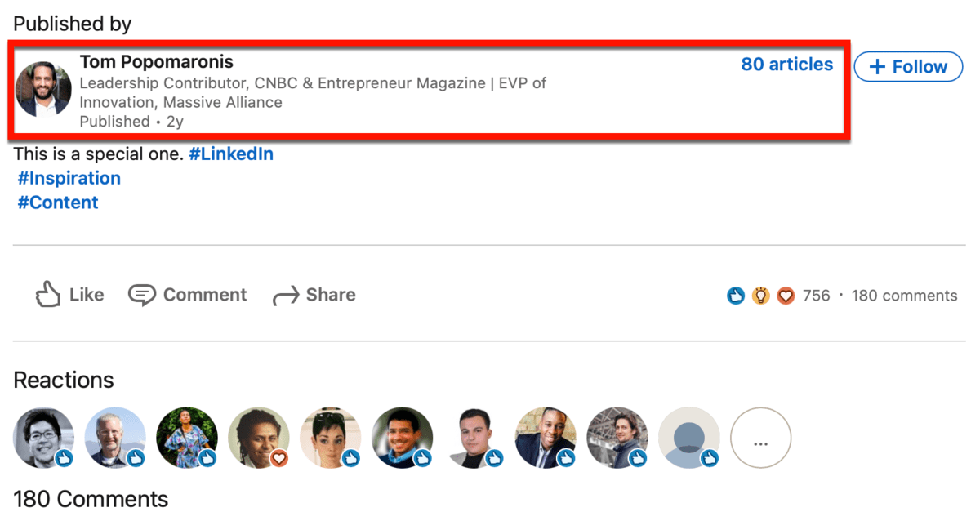Click the lightbulb insightful reaction emoji

760,296
